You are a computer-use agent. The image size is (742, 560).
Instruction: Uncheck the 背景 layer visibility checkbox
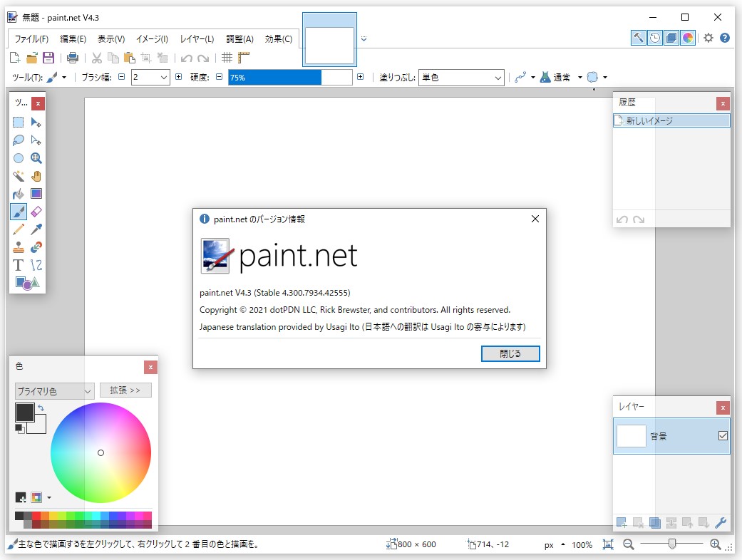tap(724, 435)
